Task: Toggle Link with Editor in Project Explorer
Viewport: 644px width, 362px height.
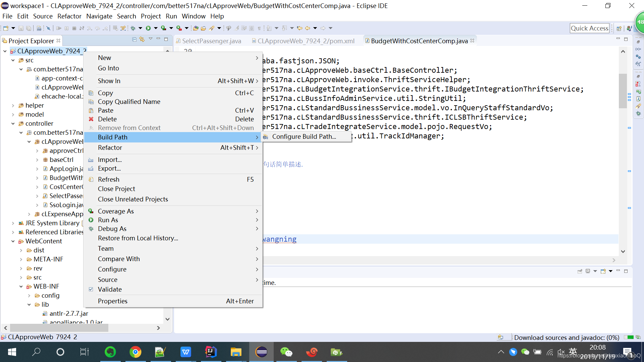Action: tap(142, 39)
